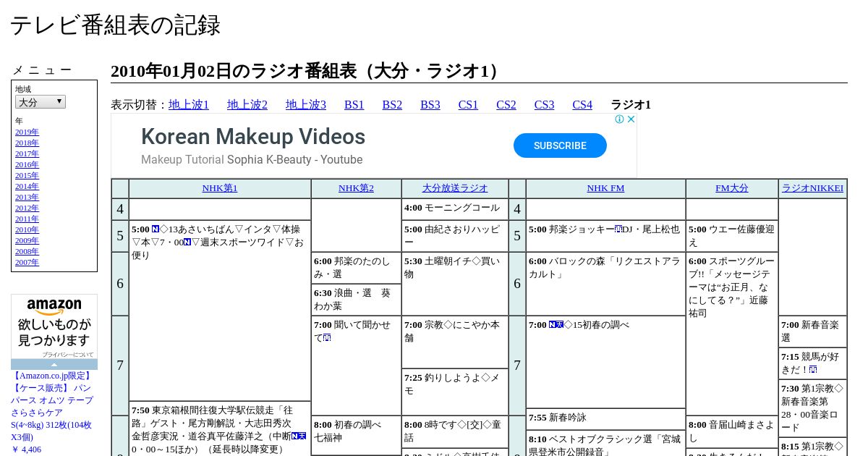Open the 2007年 archive link
Screen dimensions: 868x456
[27, 262]
